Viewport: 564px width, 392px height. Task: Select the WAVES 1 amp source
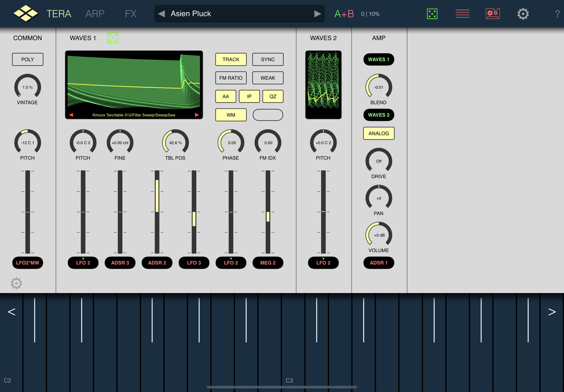coord(379,60)
